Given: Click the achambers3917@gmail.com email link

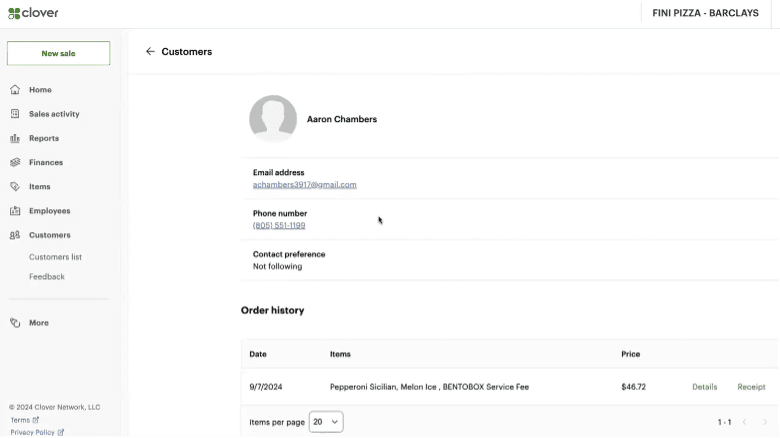Looking at the screenshot, I should (304, 185).
